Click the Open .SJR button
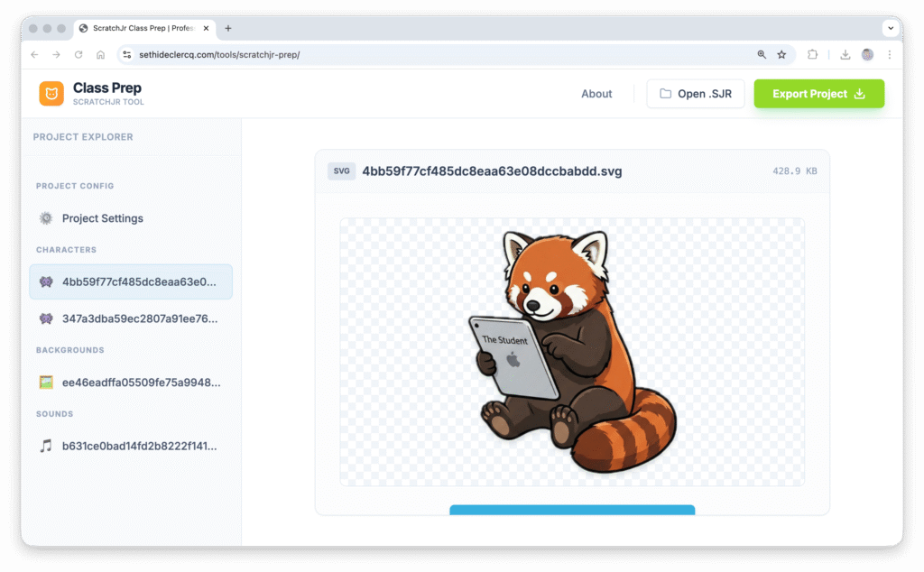The width and height of the screenshot is (924, 572). tap(695, 94)
